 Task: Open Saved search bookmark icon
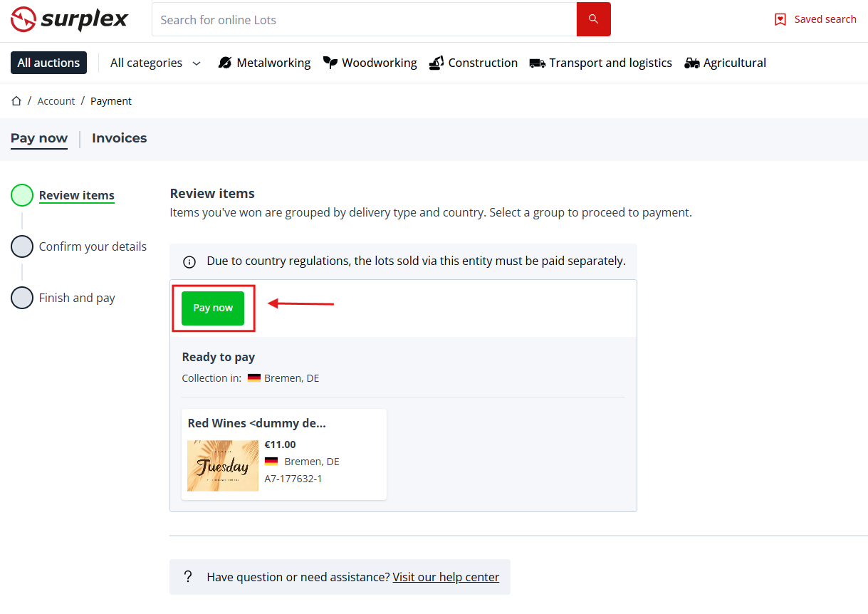tap(780, 20)
